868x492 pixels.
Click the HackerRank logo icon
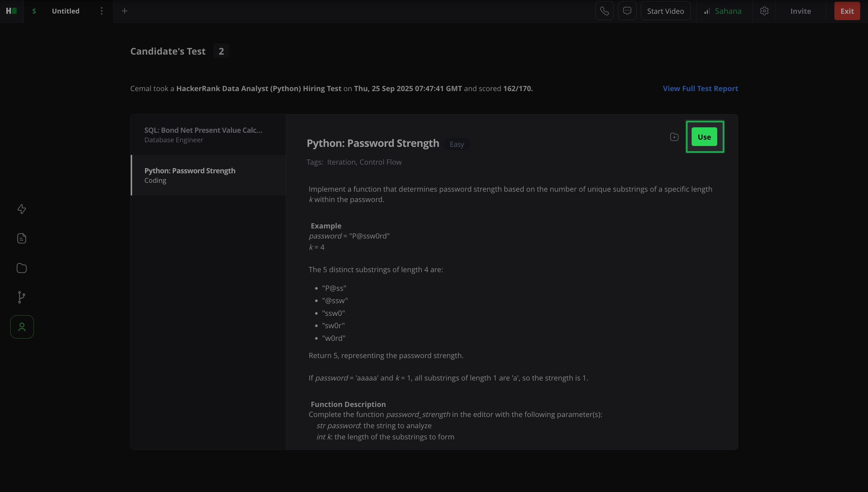point(11,11)
